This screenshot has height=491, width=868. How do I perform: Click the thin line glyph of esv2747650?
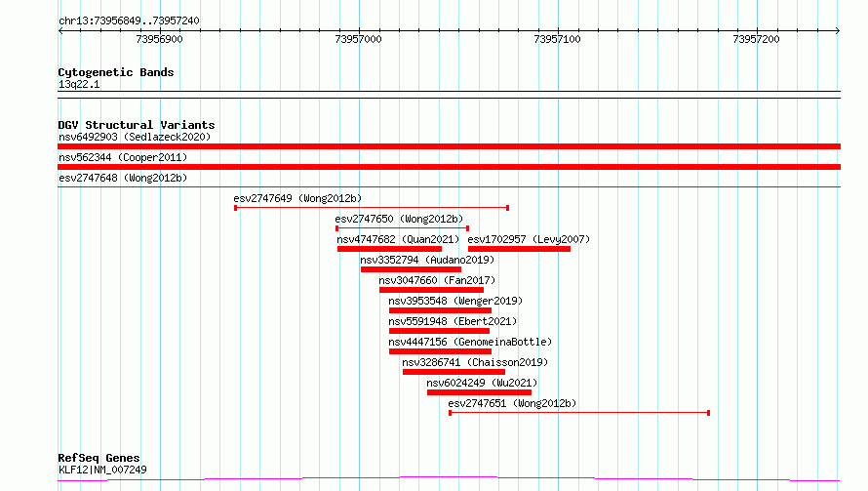(x=403, y=228)
